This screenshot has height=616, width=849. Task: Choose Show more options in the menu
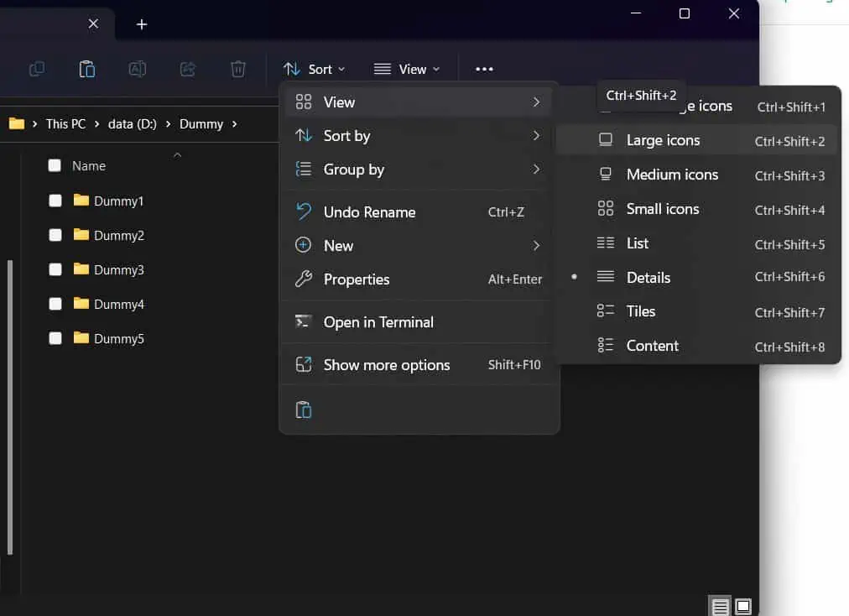point(386,364)
